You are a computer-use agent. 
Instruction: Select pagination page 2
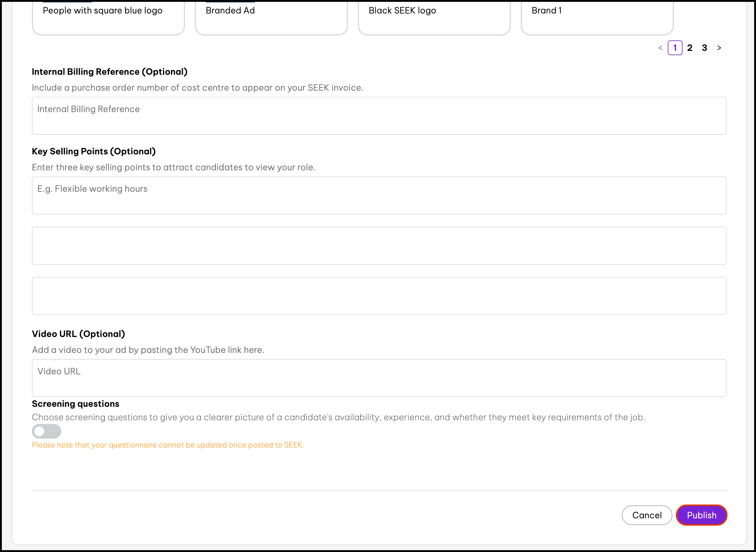[690, 48]
